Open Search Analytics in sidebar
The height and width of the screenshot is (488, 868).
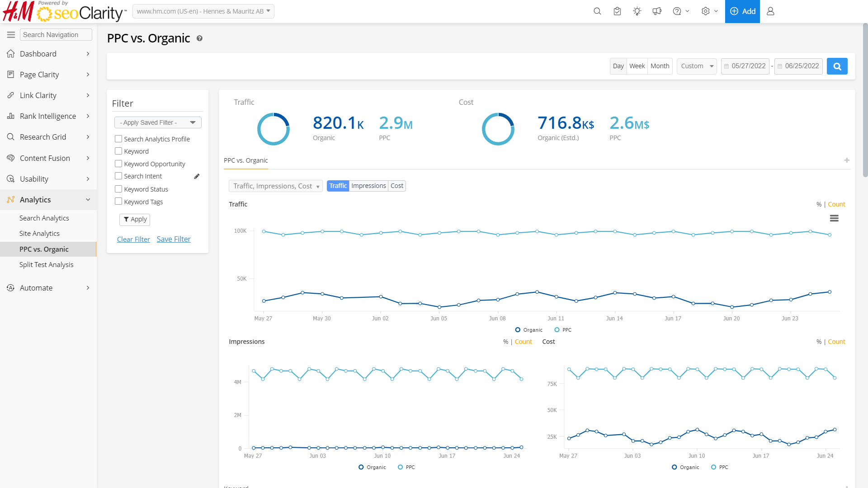point(44,218)
